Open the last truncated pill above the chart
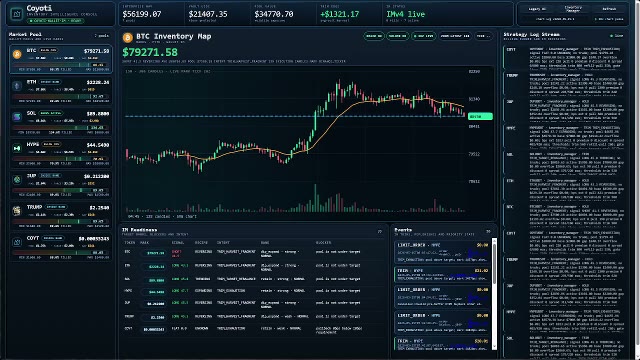Screen dimensions: 640x360 [483, 36]
